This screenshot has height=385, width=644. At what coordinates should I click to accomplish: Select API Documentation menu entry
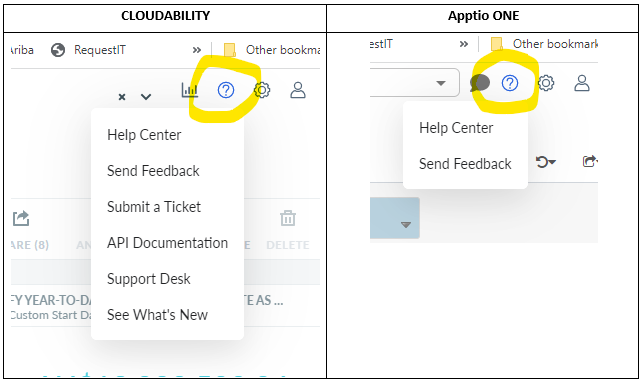coord(168,243)
